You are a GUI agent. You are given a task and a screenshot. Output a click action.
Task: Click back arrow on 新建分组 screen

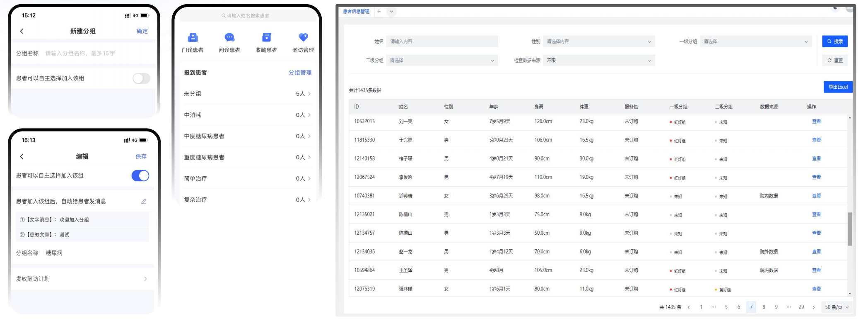22,31
